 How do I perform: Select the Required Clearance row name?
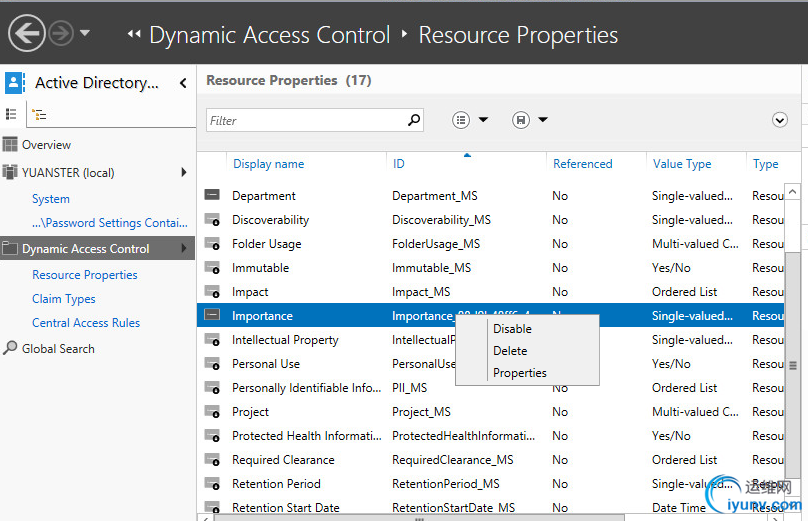click(x=283, y=460)
